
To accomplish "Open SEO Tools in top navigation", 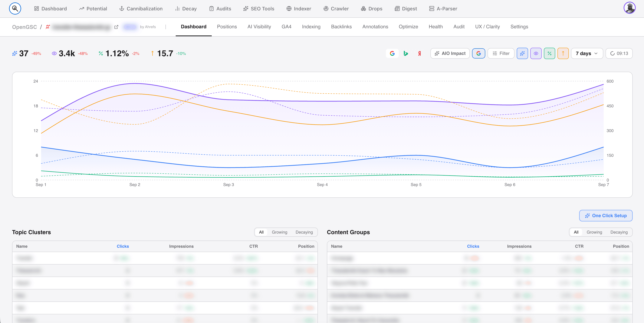I will click(259, 8).
